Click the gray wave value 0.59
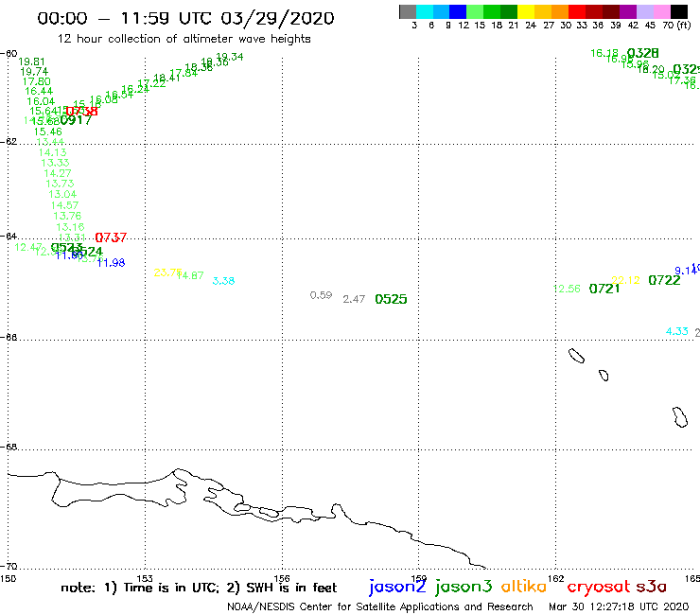The height and width of the screenshot is (615, 700). click(321, 295)
